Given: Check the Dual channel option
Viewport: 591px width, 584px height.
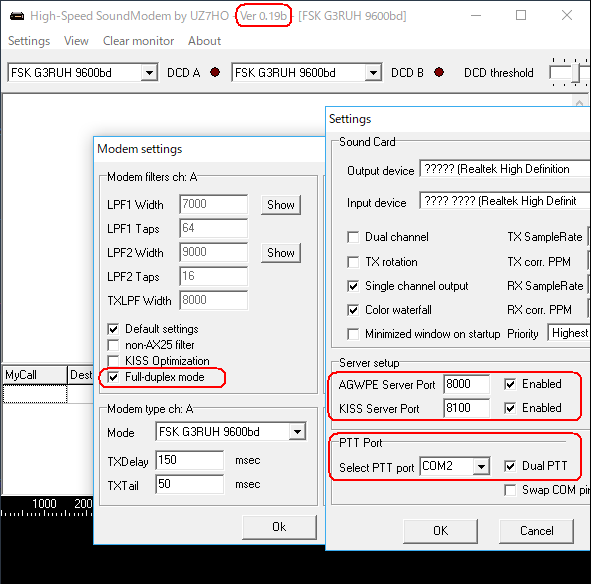Looking at the screenshot, I should tap(353, 237).
